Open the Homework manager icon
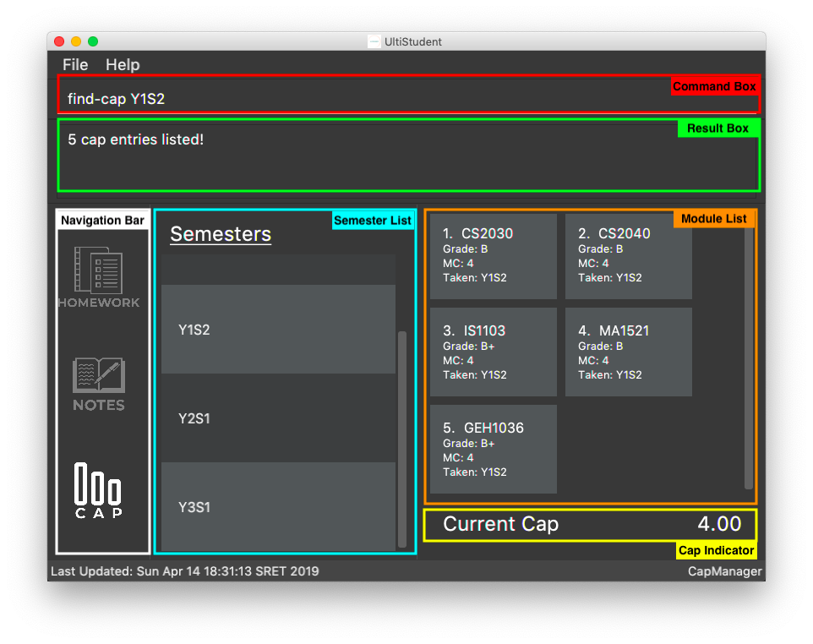The height and width of the screenshot is (644, 813). click(x=99, y=277)
